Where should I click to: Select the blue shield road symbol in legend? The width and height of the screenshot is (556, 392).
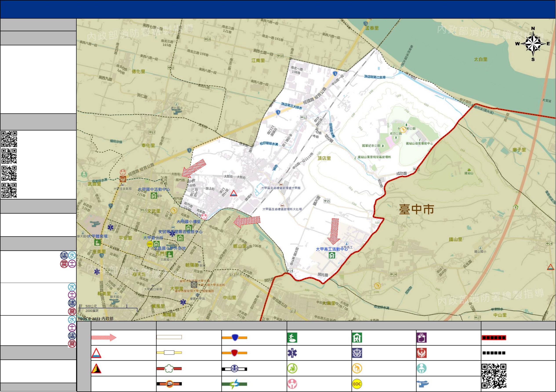pos(235,338)
